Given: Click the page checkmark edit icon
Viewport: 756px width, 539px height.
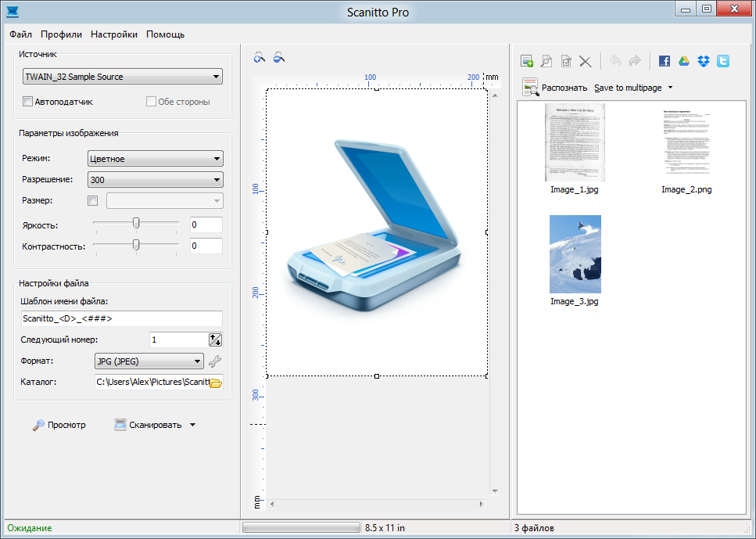Looking at the screenshot, I should tap(566, 61).
